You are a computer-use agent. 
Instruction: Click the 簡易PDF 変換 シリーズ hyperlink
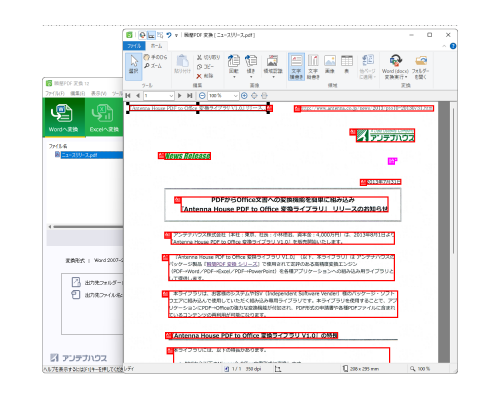pos(232,264)
